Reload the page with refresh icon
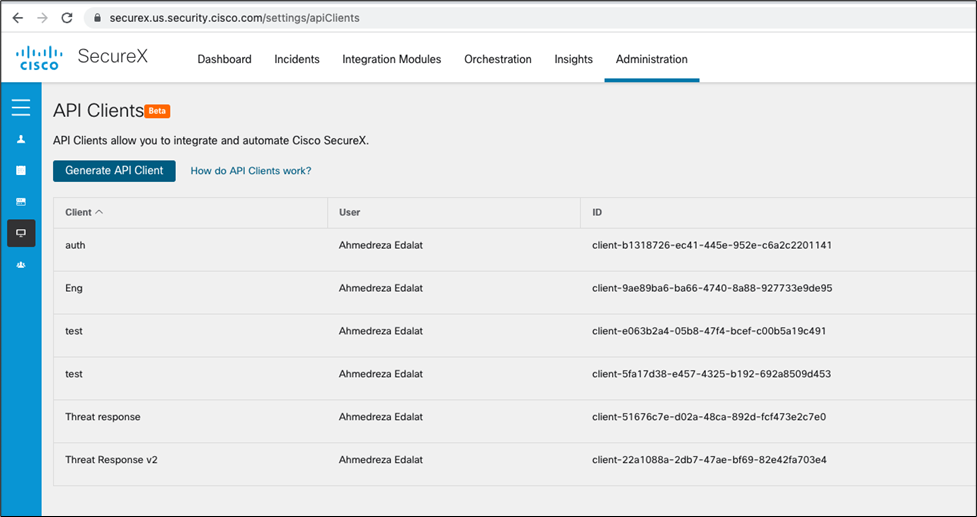977x517 pixels. point(67,18)
